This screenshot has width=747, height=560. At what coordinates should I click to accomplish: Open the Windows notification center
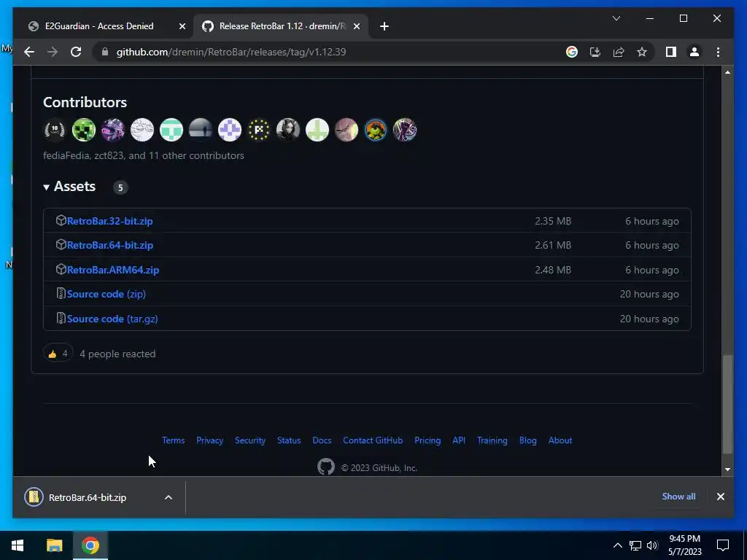coord(723,545)
